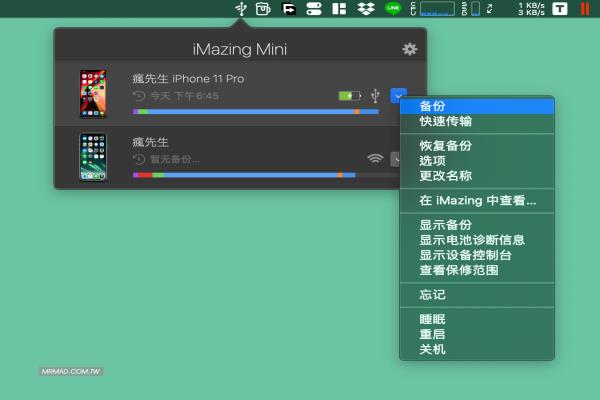The image size is (600, 400).
Task: Open the toggle switches menu bar icon
Action: [x=314, y=8]
